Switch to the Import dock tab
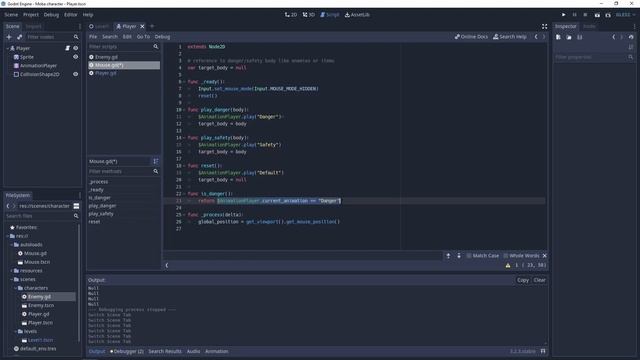Screen dimensions: 640x360 pos(33,26)
